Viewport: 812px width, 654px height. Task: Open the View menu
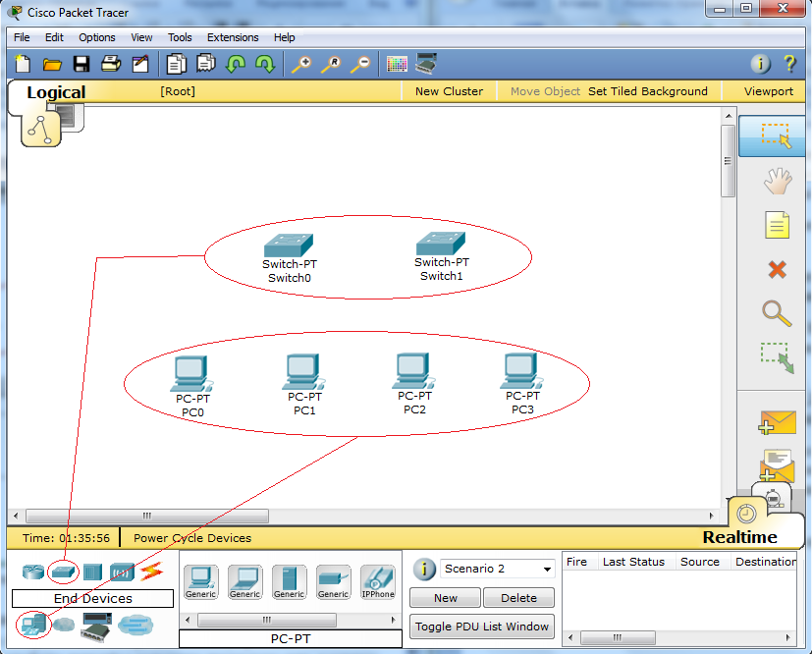pos(141,37)
